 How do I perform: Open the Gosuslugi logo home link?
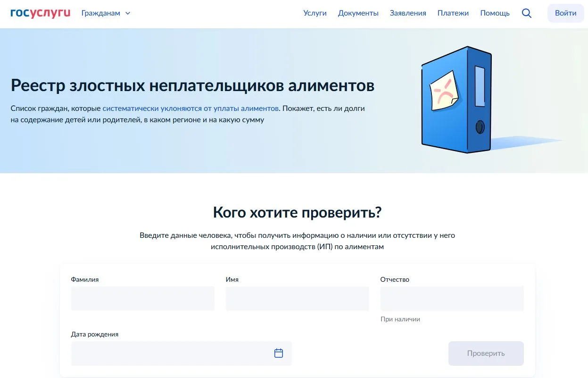point(41,13)
